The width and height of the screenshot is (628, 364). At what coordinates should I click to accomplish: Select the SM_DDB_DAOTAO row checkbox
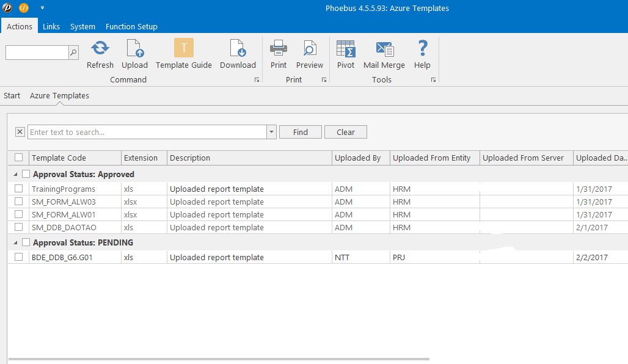(18, 227)
